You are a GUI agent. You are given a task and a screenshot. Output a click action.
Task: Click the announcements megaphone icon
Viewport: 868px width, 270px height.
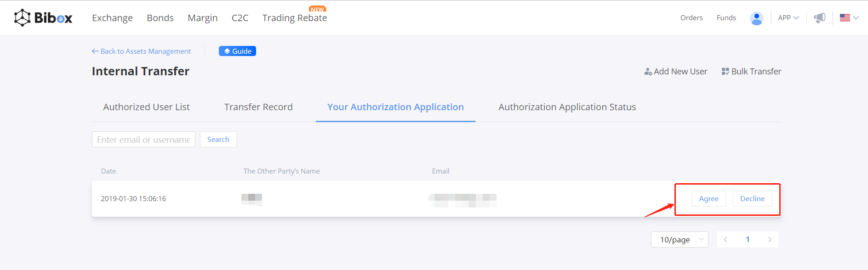820,18
